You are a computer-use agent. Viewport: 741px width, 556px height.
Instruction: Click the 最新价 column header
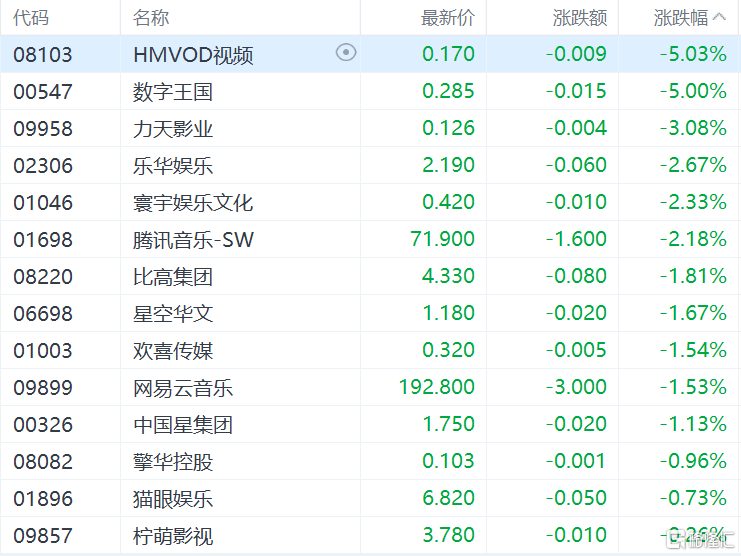[447, 18]
